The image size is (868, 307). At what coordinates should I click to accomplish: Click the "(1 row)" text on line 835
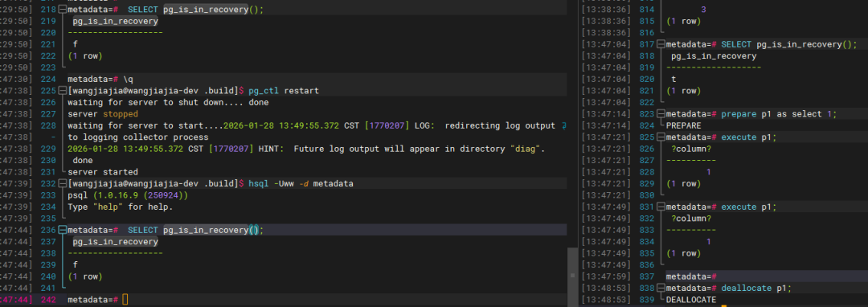684,253
